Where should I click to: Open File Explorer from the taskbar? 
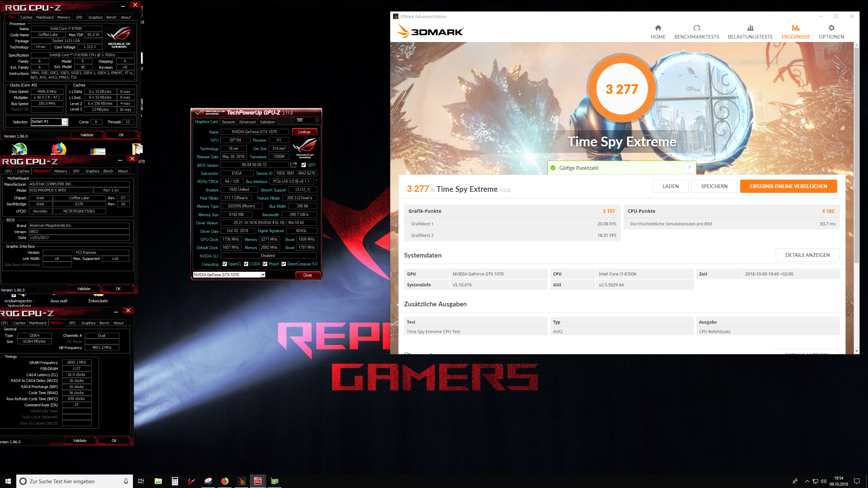click(158, 481)
